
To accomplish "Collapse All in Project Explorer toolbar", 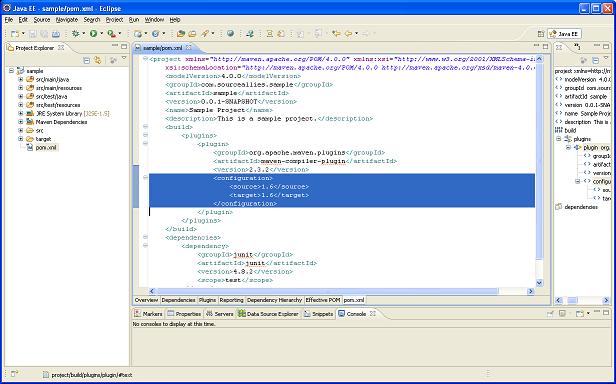I will [x=86, y=60].
